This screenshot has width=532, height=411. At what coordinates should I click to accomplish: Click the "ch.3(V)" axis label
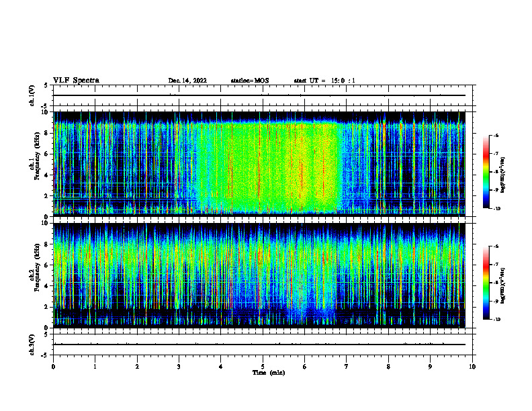pos(32,345)
